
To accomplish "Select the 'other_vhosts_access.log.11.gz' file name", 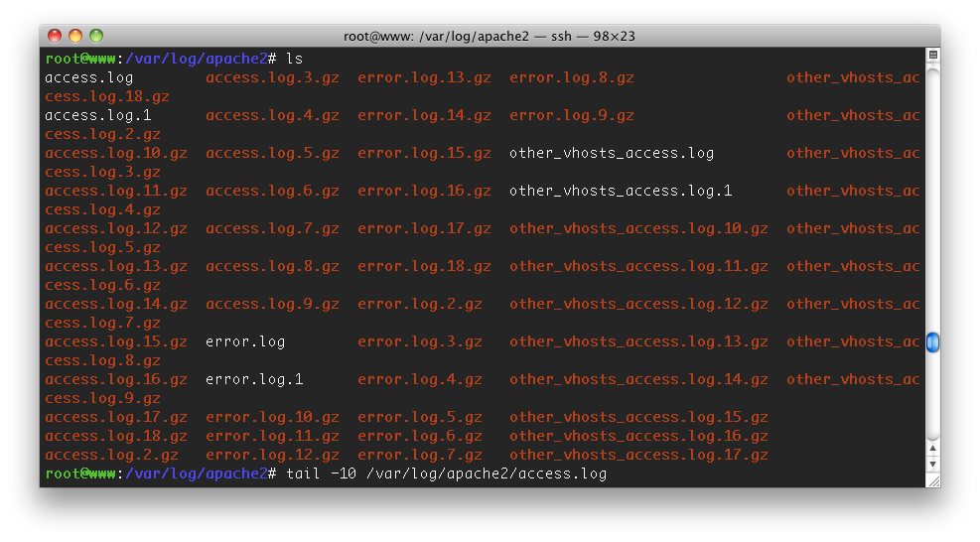I will pos(638,266).
